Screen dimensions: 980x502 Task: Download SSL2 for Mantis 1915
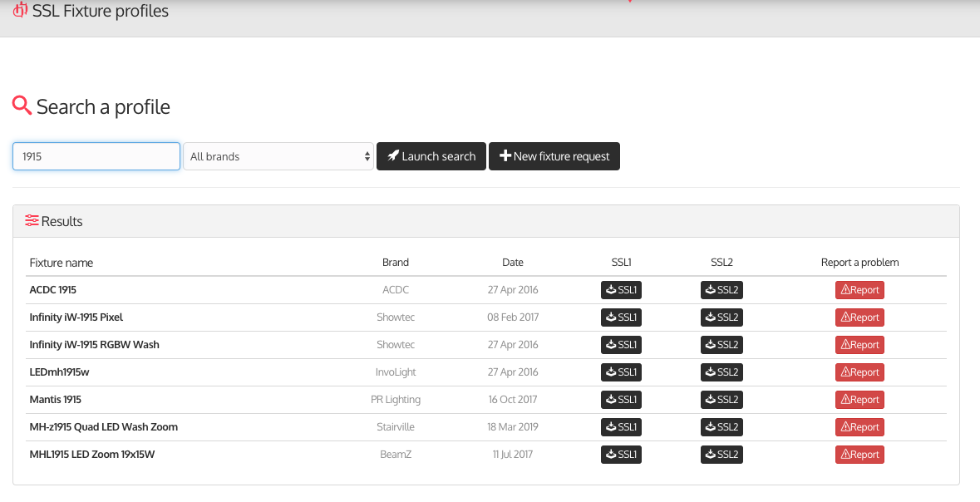tap(721, 400)
